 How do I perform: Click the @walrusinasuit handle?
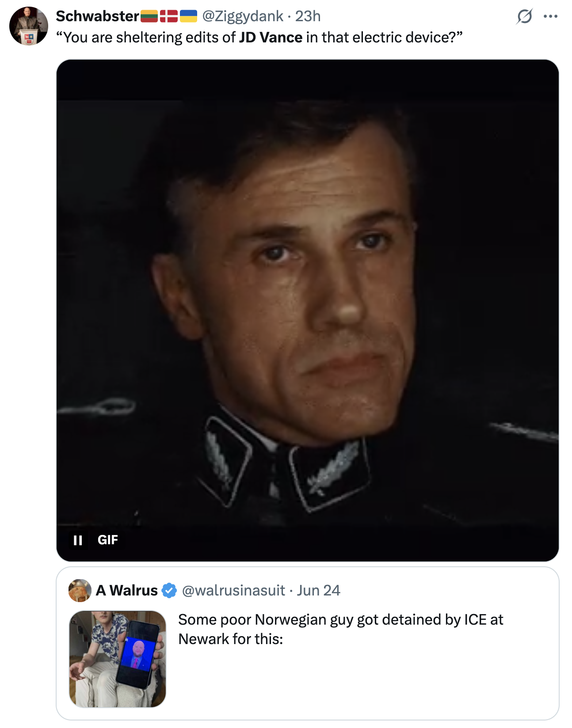[x=233, y=591]
